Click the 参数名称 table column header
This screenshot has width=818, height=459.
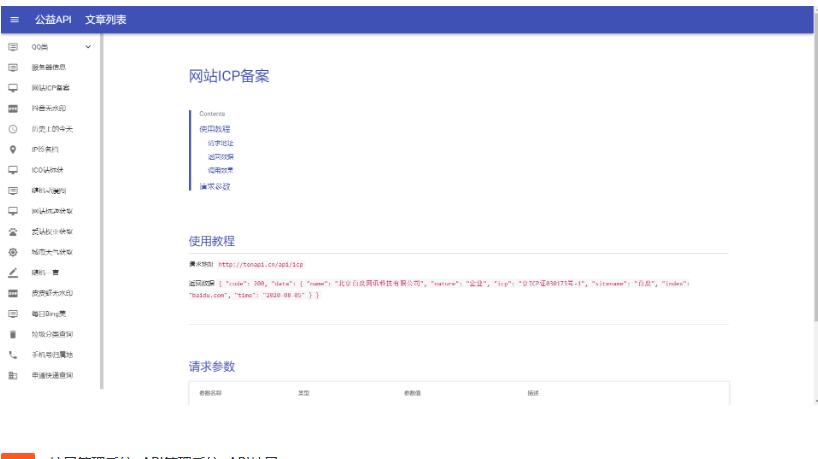click(x=210, y=393)
